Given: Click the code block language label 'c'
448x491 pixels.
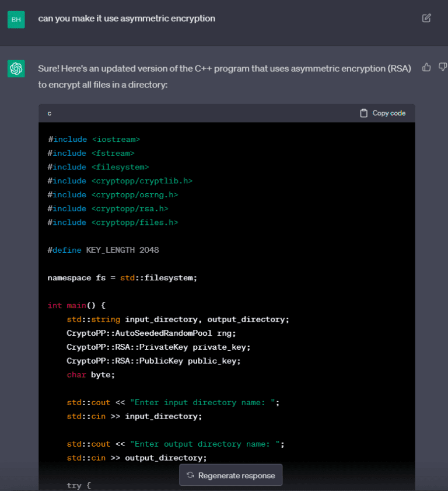Looking at the screenshot, I should [x=50, y=113].
